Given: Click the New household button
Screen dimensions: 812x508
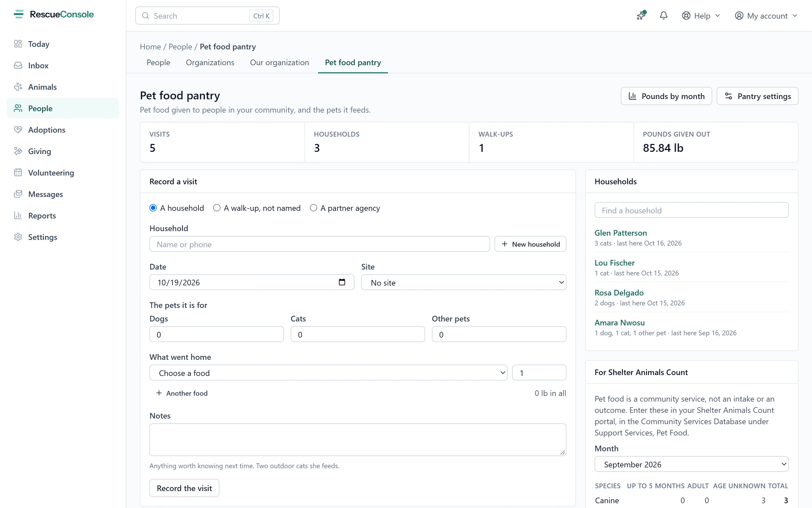Looking at the screenshot, I should (530, 244).
